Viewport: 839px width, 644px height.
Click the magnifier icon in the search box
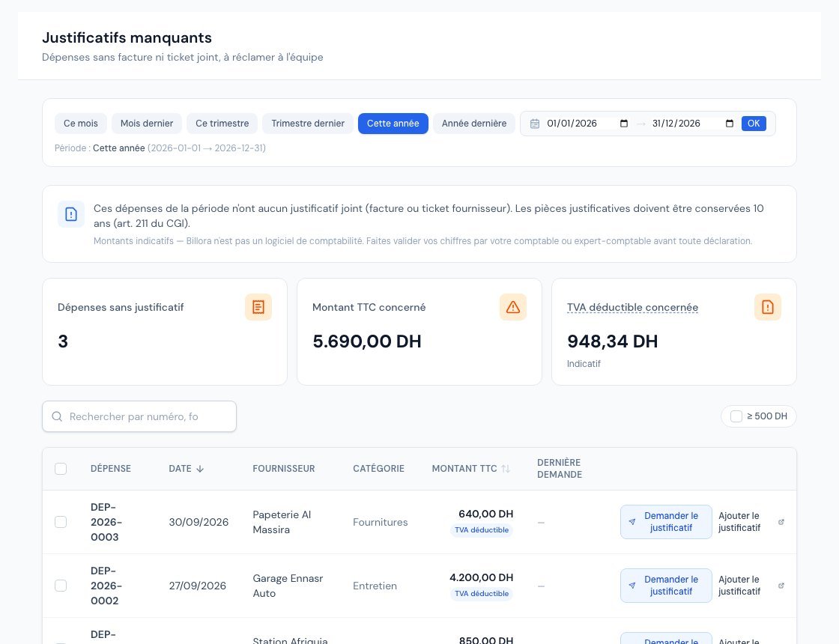(x=57, y=416)
